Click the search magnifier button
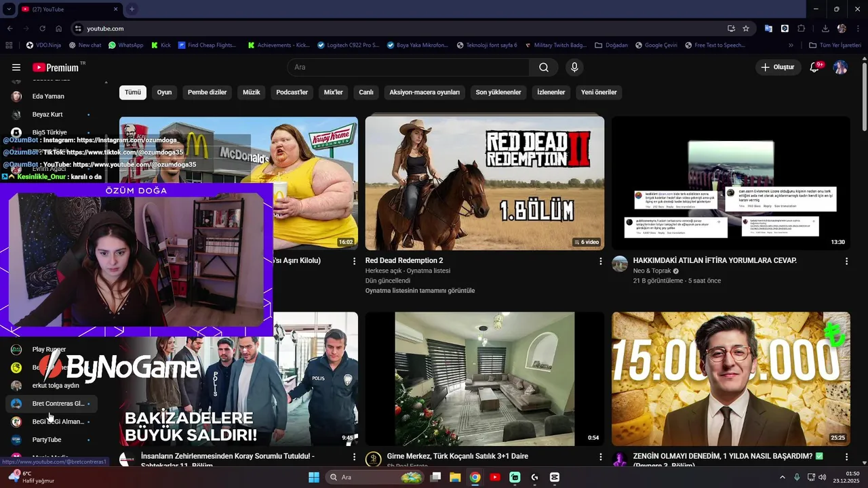The height and width of the screenshot is (488, 868). (544, 67)
